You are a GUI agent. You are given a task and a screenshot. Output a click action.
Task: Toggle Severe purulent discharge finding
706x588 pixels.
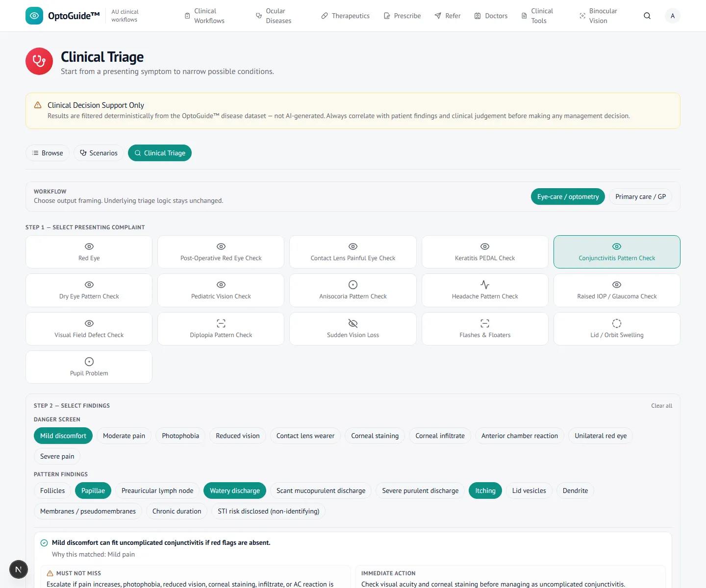click(420, 490)
